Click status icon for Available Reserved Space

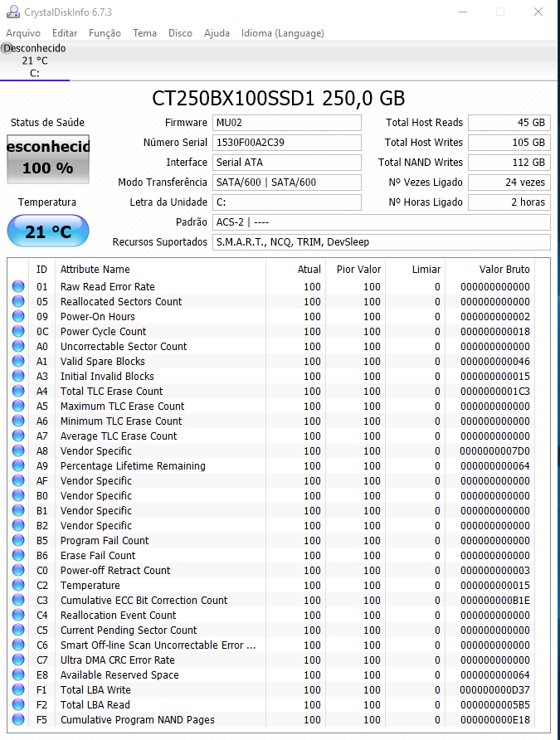point(18,674)
